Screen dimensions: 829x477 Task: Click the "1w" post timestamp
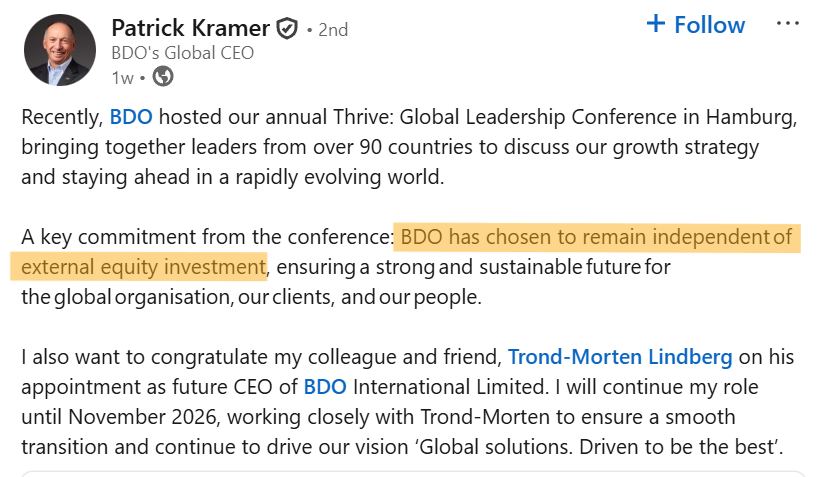pos(122,77)
